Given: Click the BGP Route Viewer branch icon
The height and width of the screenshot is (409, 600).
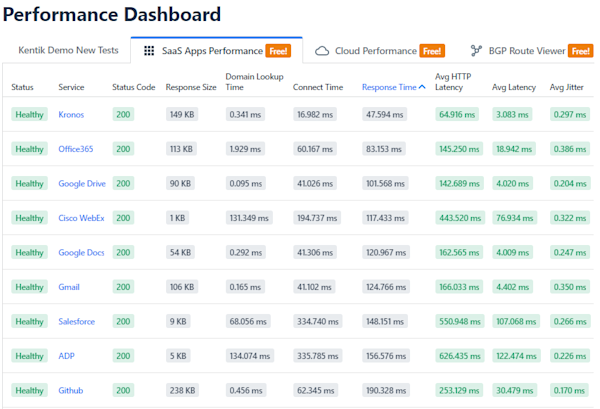Looking at the screenshot, I should tap(476, 51).
